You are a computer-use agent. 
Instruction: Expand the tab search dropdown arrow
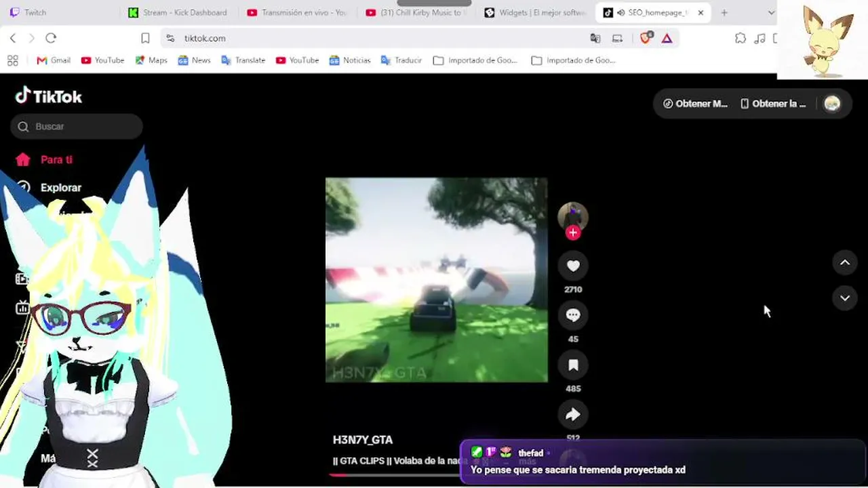(771, 13)
